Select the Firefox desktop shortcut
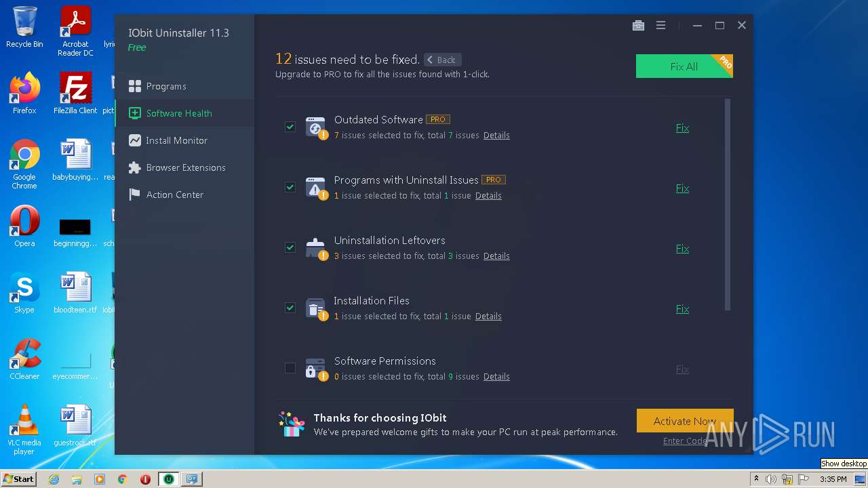 click(x=24, y=93)
